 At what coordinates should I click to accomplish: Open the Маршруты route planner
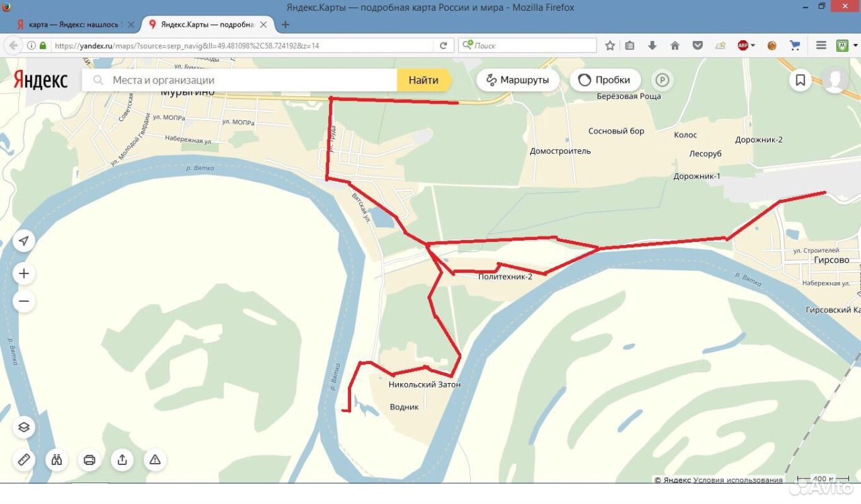[518, 80]
